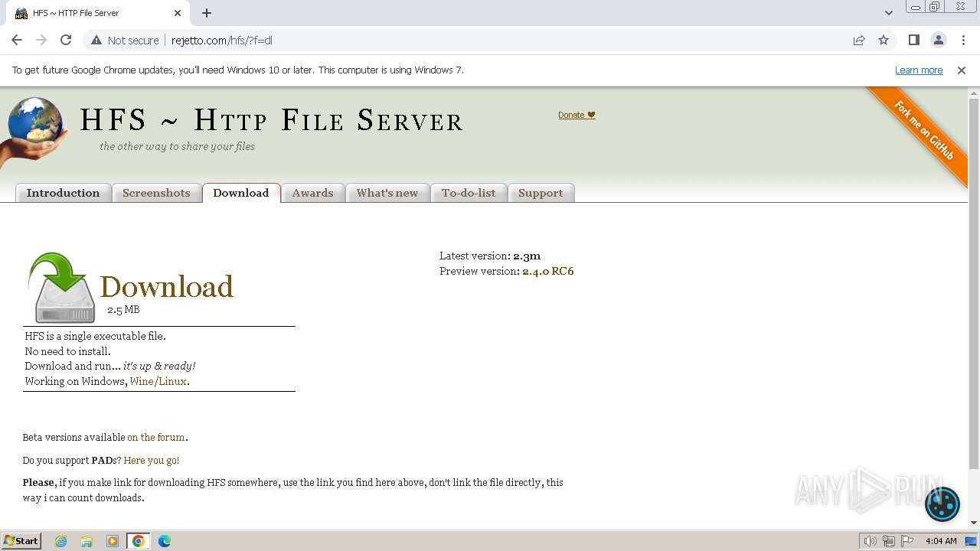Click the network tray icon
The height and width of the screenshot is (551, 980).
click(889, 541)
